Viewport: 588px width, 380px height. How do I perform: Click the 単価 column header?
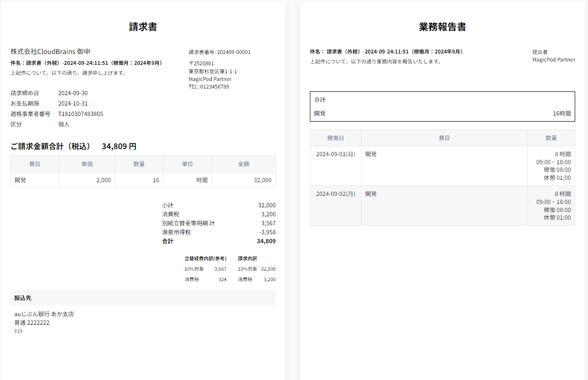tap(87, 164)
